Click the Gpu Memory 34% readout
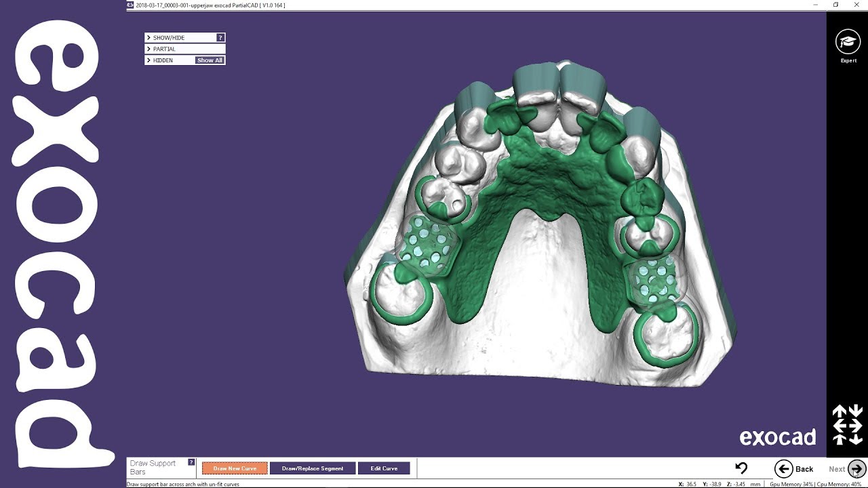Image resolution: width=868 pixels, height=488 pixels. pyautogui.click(x=791, y=484)
